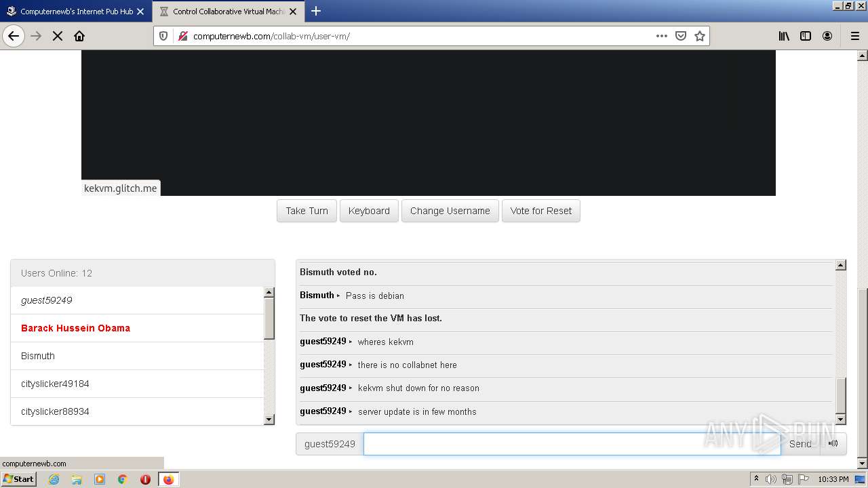Open Action Center flag tray icon
Screen dimensions: 868x488
(x=802, y=479)
